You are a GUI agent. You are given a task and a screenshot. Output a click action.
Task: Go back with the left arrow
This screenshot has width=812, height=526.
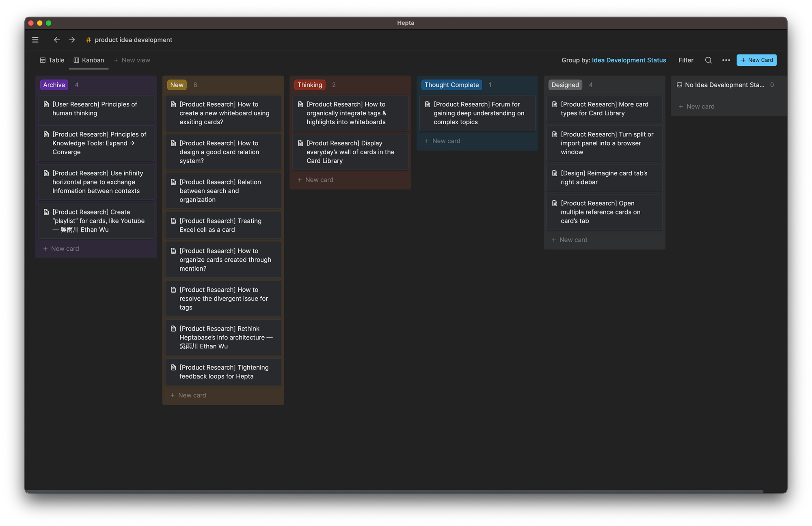tap(57, 40)
